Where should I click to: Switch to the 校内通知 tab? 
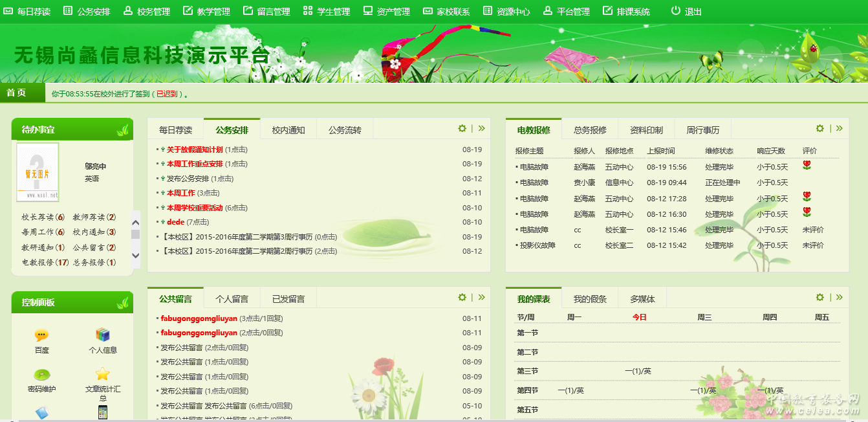(288, 130)
